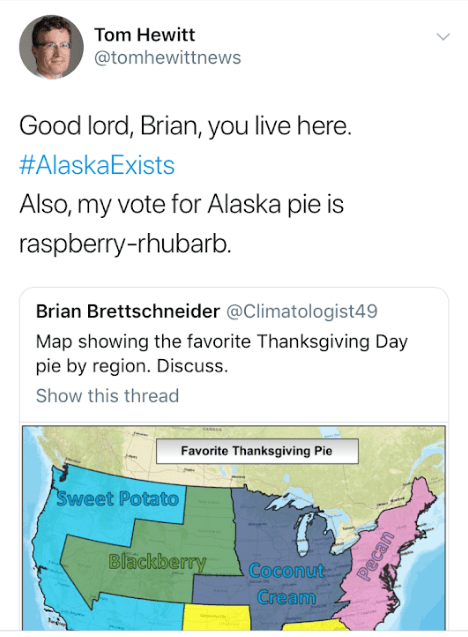Click the Coconut Cream region label
Image resolution: width=468 pixels, height=637 pixels.
pos(286,584)
